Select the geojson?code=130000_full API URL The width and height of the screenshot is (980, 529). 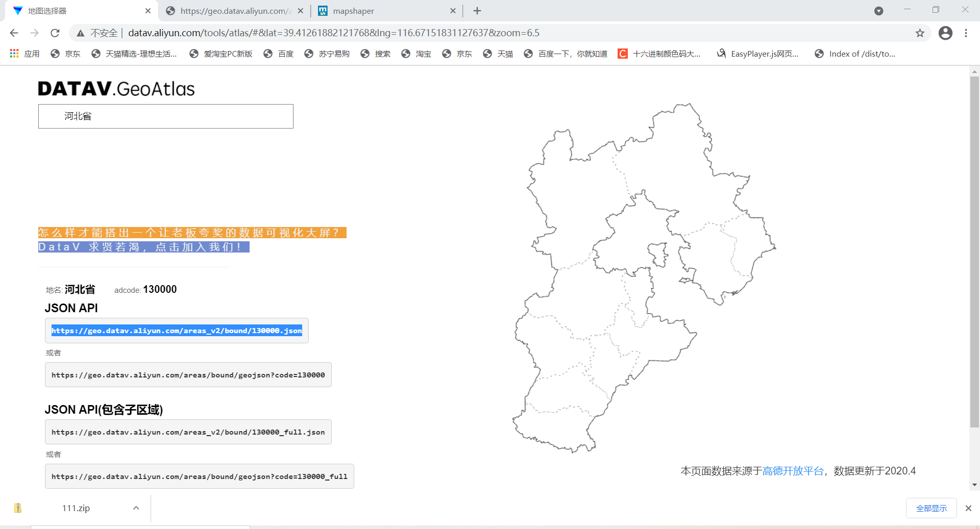tap(200, 476)
